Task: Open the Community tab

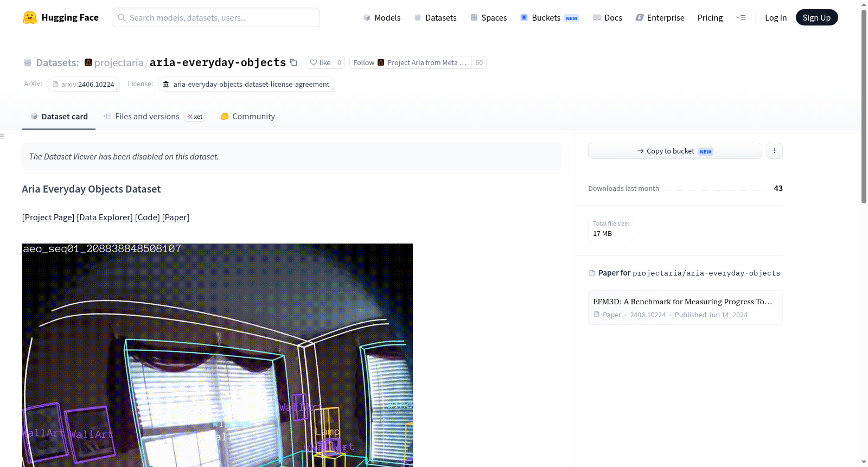Action: pos(247,116)
